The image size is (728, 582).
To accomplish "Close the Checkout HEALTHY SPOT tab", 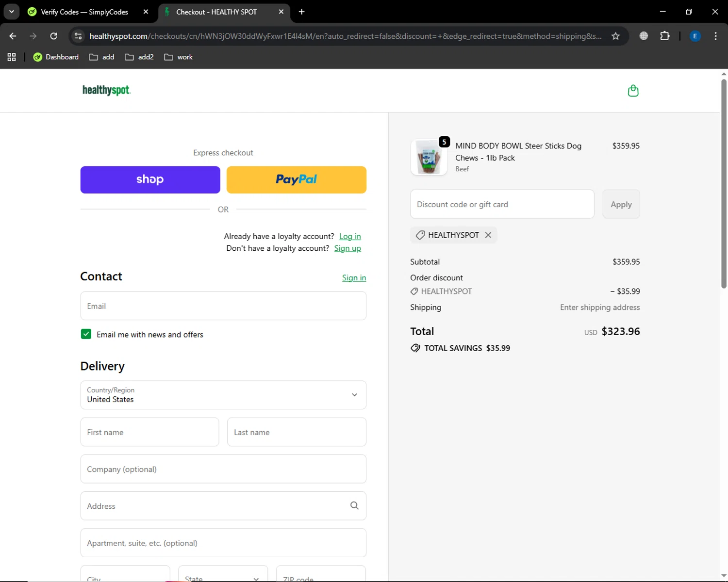I will click(281, 12).
